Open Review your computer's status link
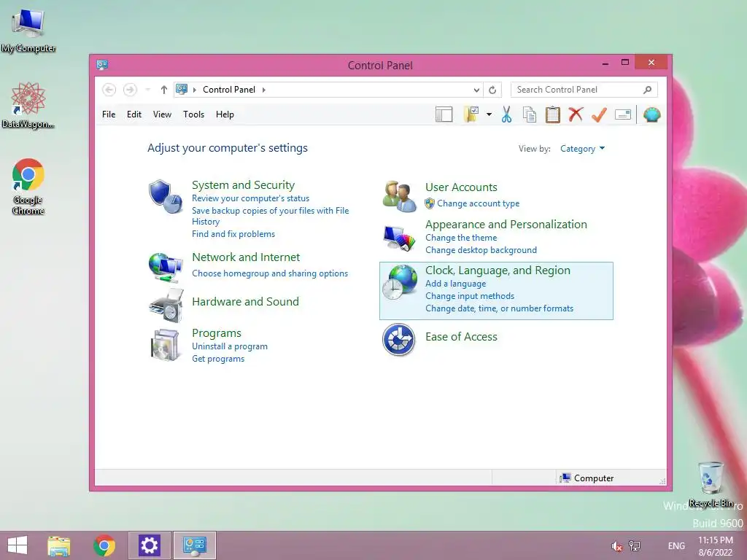This screenshot has height=560, width=747. [x=251, y=198]
